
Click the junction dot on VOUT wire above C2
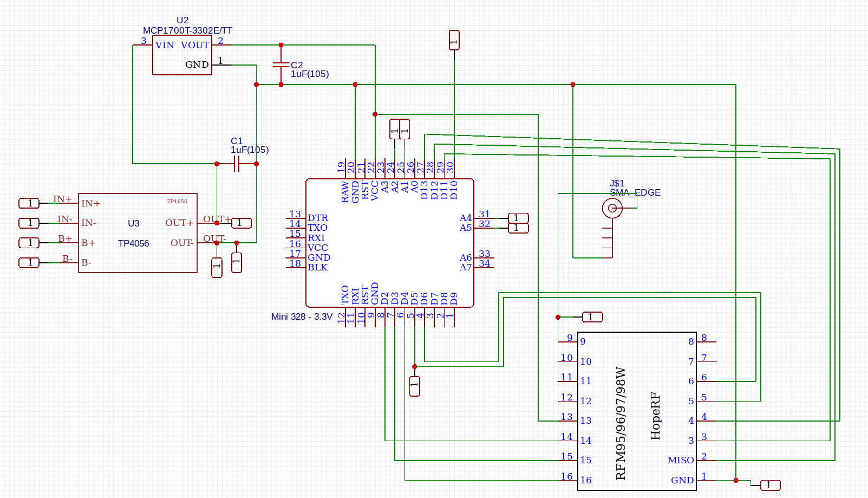(281, 45)
